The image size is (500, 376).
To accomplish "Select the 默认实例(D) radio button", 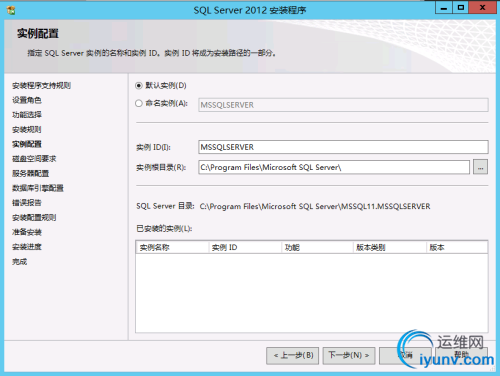I will point(139,86).
